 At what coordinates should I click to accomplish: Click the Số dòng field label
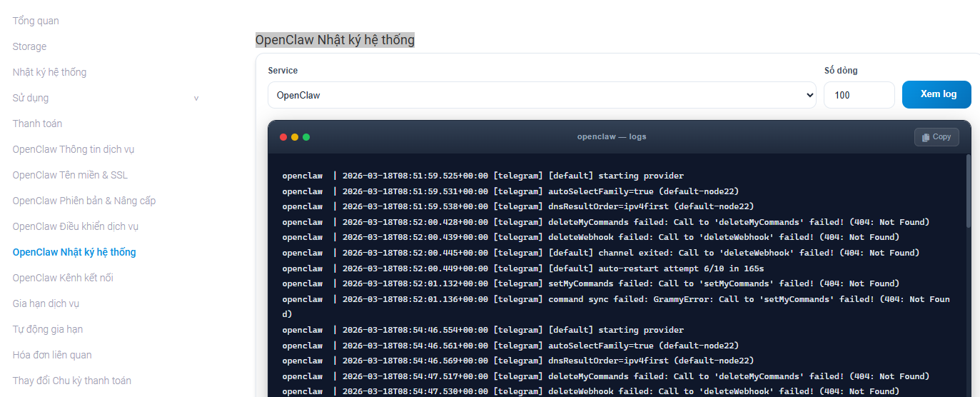(841, 71)
